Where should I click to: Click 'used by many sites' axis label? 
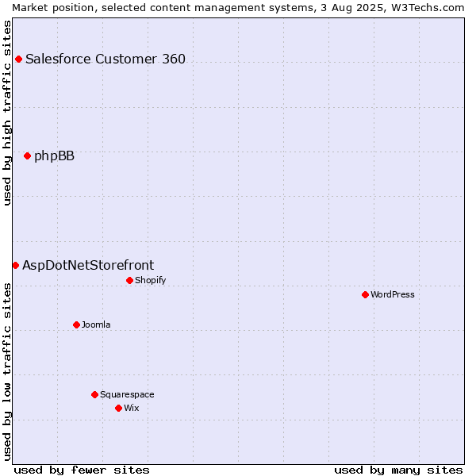click(x=398, y=470)
